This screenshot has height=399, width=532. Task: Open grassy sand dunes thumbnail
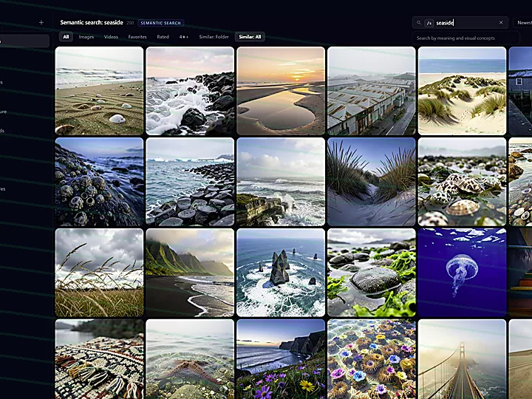point(462,91)
